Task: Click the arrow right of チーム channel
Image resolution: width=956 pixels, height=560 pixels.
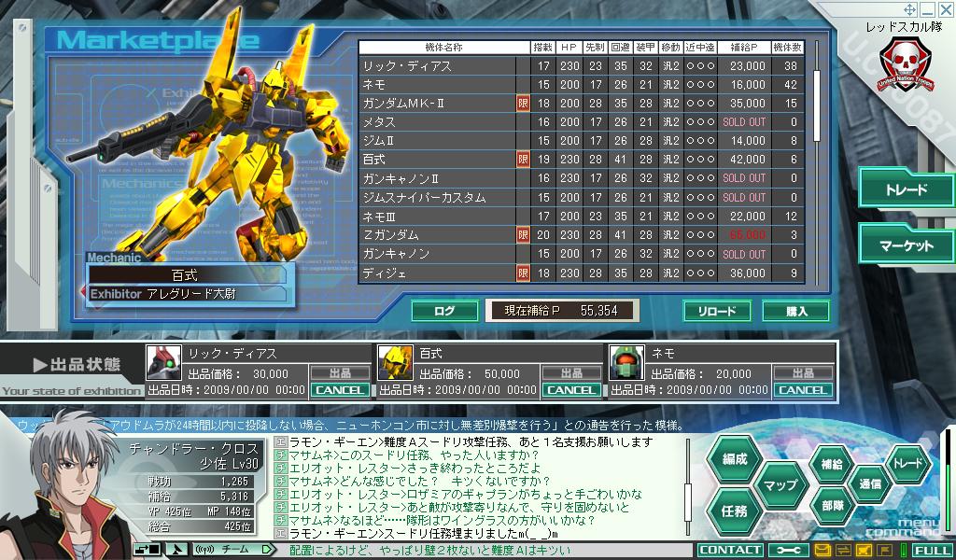Action: (x=267, y=550)
